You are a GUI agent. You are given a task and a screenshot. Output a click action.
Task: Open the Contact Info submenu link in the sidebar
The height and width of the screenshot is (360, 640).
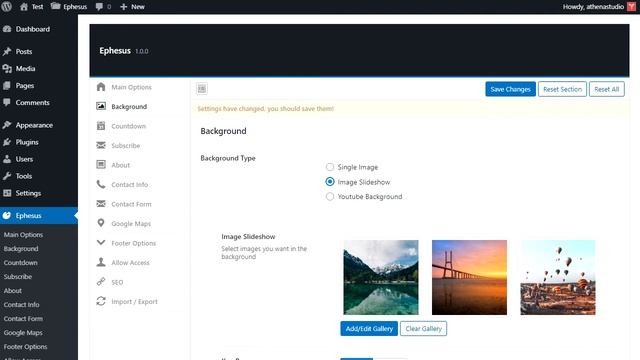tap(21, 304)
